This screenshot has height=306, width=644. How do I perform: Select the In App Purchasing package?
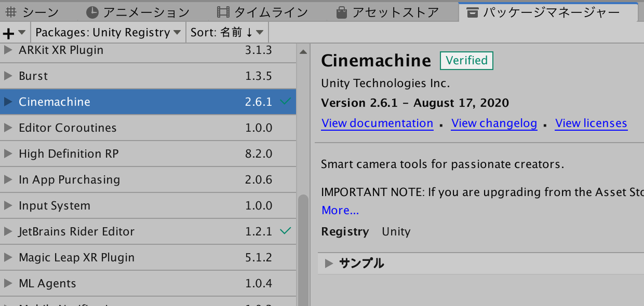pos(148,180)
